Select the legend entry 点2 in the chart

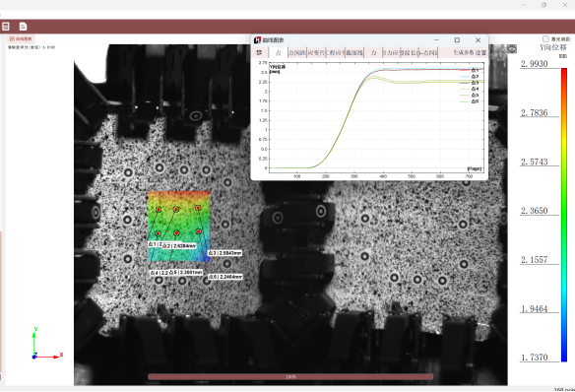click(470, 76)
